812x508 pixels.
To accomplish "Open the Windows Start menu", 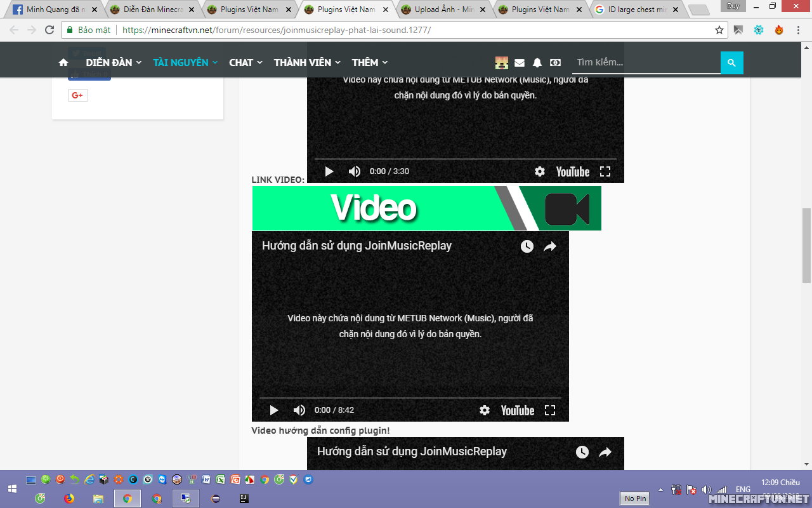I will 11,489.
